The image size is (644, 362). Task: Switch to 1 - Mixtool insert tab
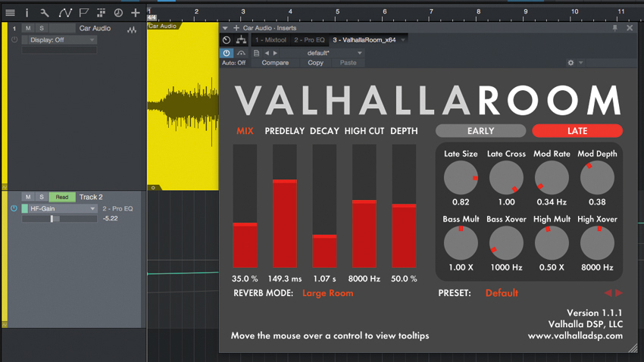click(270, 40)
